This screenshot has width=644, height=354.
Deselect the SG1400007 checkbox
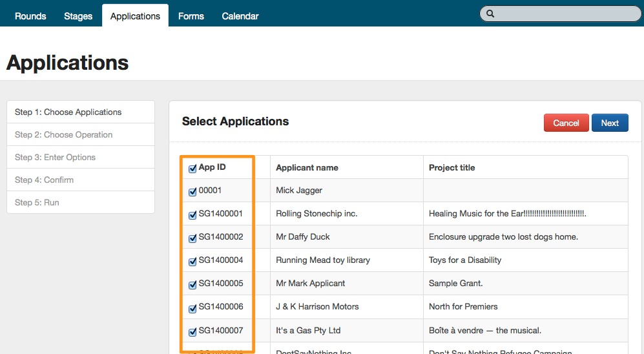pos(192,332)
